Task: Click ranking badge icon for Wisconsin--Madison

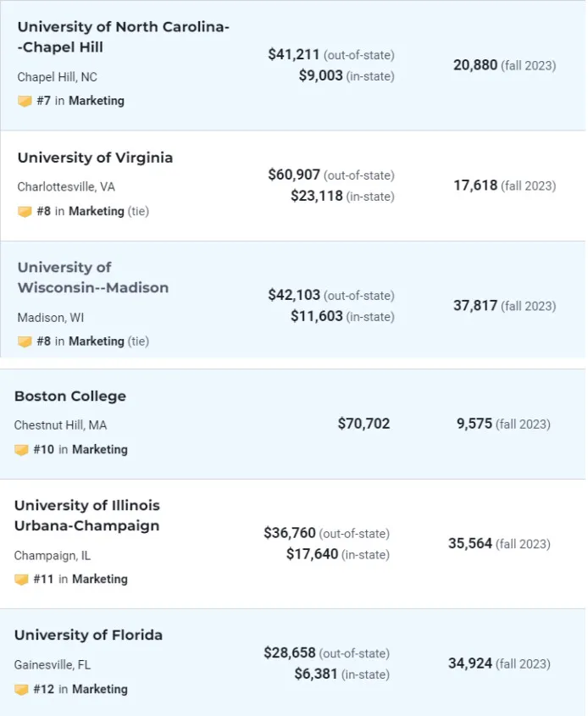Action: point(25,341)
